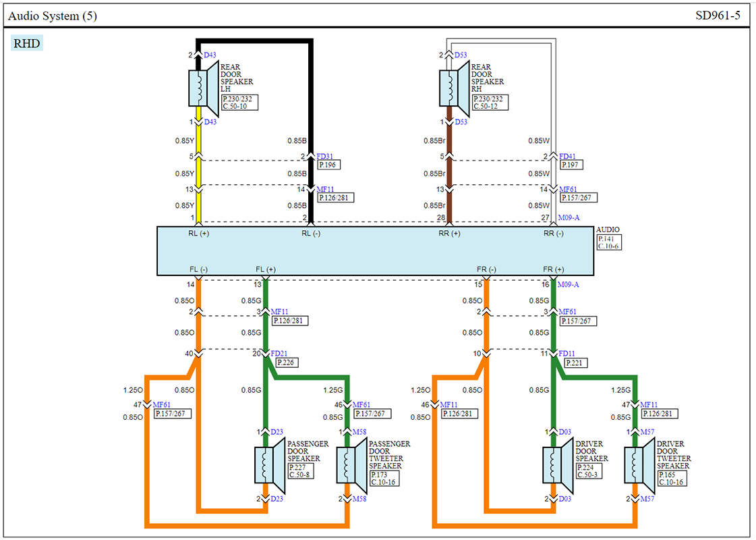This screenshot has width=756, height=540.
Task: Click the Driver Door Speaker symbol
Action: (558, 465)
